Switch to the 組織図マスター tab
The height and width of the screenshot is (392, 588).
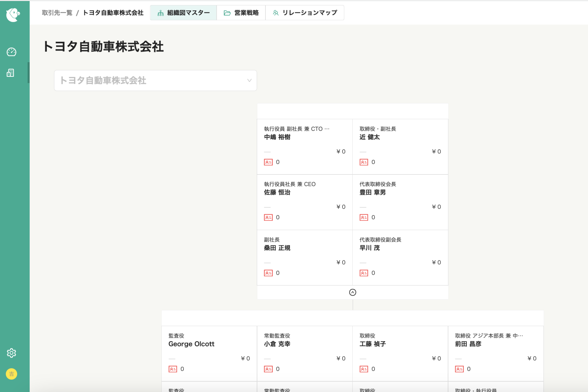coord(183,13)
